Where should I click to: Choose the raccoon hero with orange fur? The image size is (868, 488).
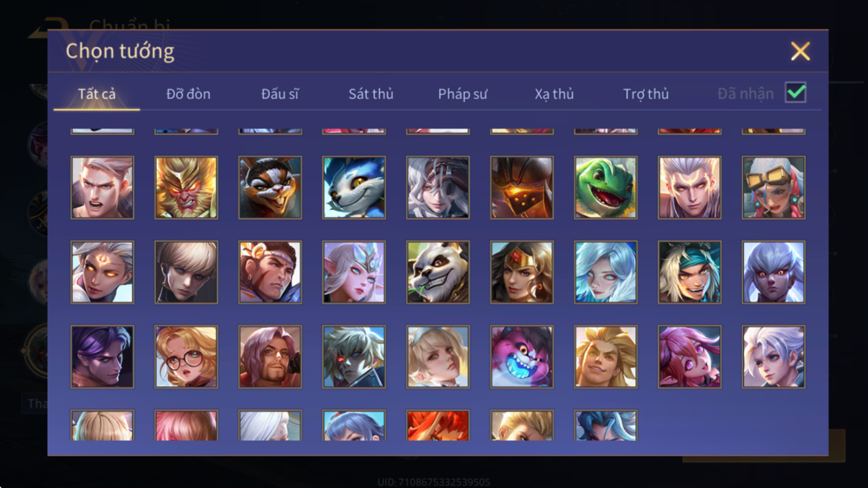(270, 188)
